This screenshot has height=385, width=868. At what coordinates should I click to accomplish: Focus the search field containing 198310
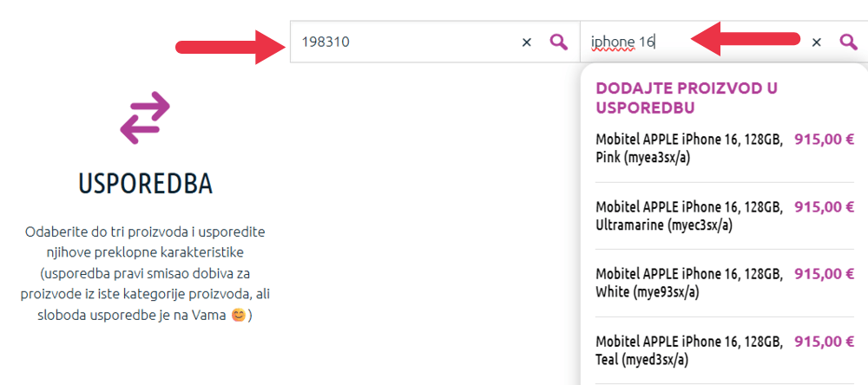[399, 42]
